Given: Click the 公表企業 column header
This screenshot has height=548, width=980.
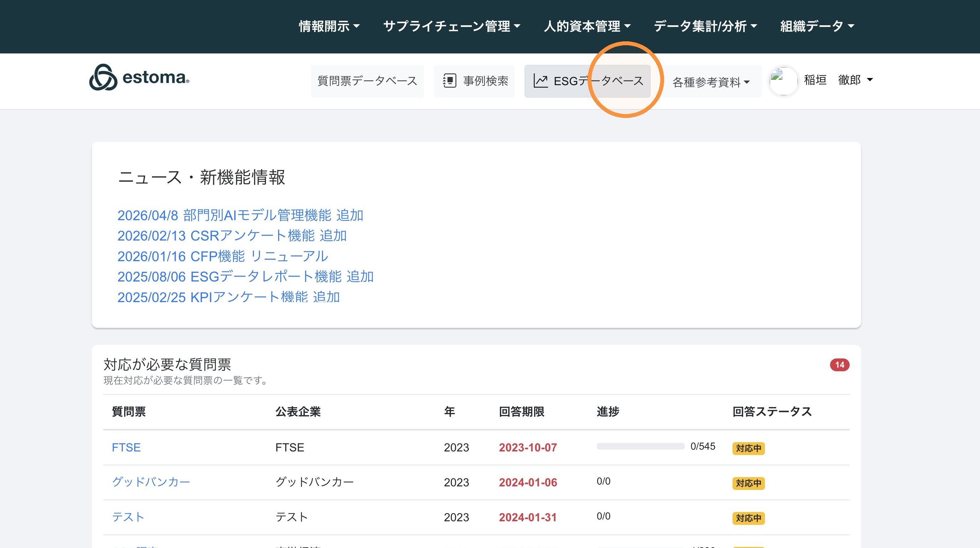Looking at the screenshot, I should (x=298, y=412).
